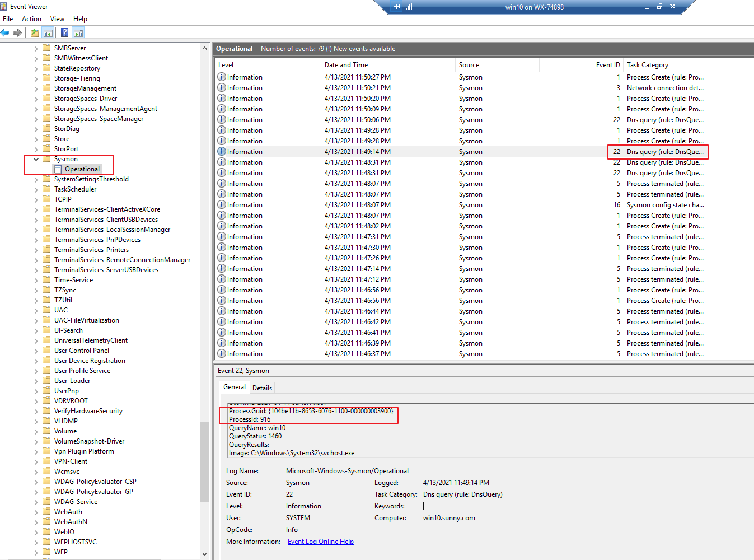Screen dimensions: 754x560
Task: Expand the TCPIP tree node
Action: (36, 199)
